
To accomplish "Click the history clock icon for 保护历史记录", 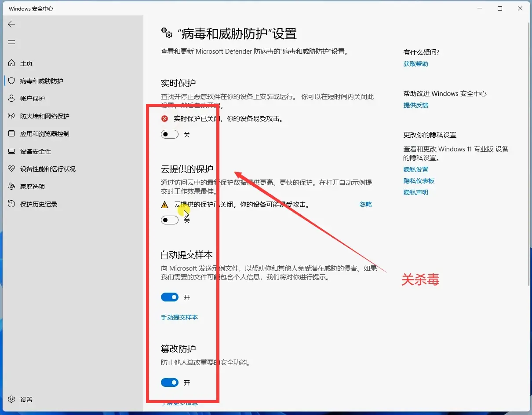I will pyautogui.click(x=11, y=204).
